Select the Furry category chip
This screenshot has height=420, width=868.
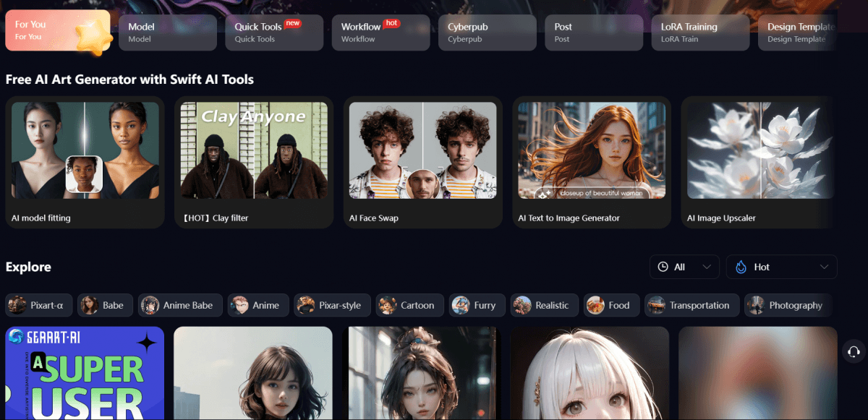(477, 305)
